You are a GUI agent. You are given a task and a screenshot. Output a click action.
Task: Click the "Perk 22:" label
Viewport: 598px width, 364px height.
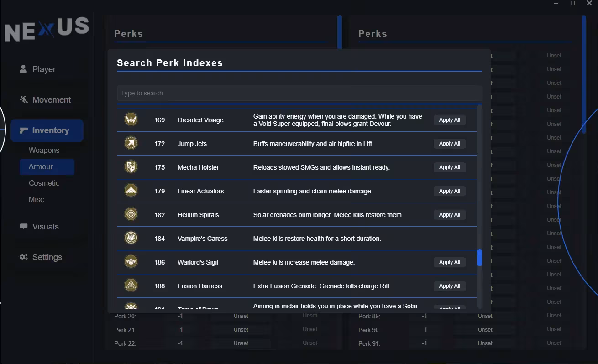[125, 343]
